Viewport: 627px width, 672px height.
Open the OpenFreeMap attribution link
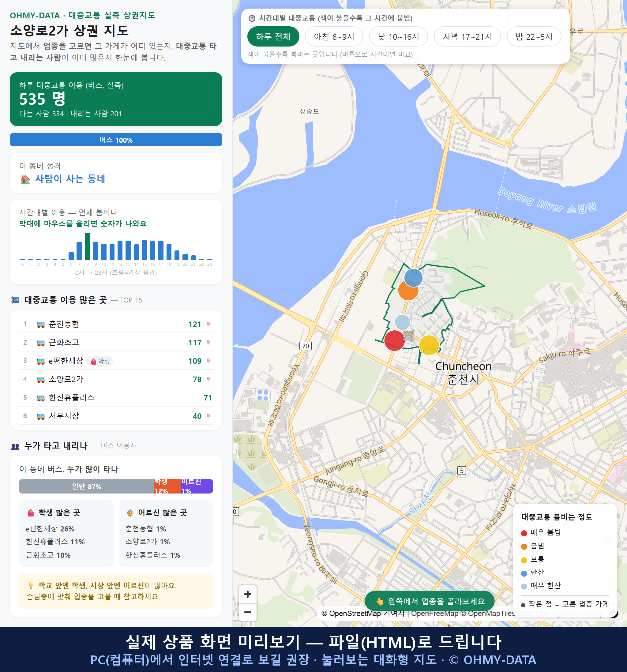click(434, 613)
